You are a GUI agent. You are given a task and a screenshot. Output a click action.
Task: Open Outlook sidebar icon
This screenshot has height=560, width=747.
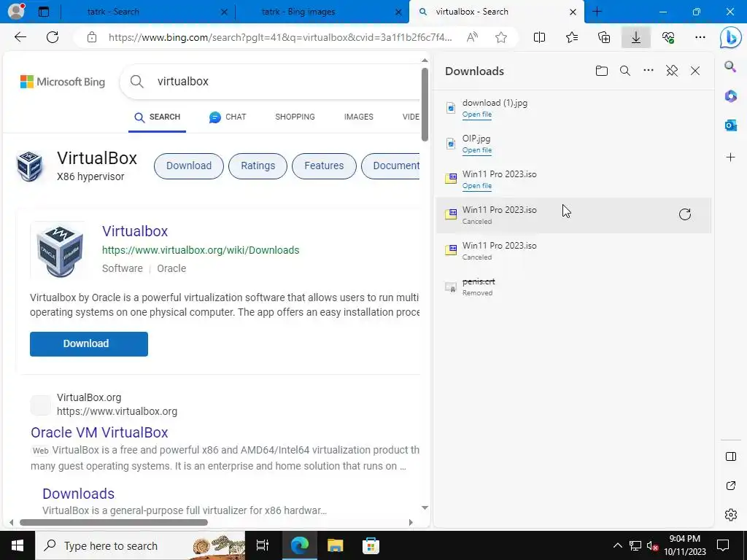730,125
